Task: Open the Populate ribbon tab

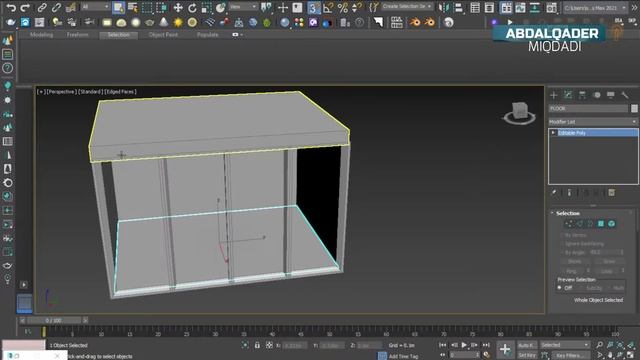Action: 207,35
